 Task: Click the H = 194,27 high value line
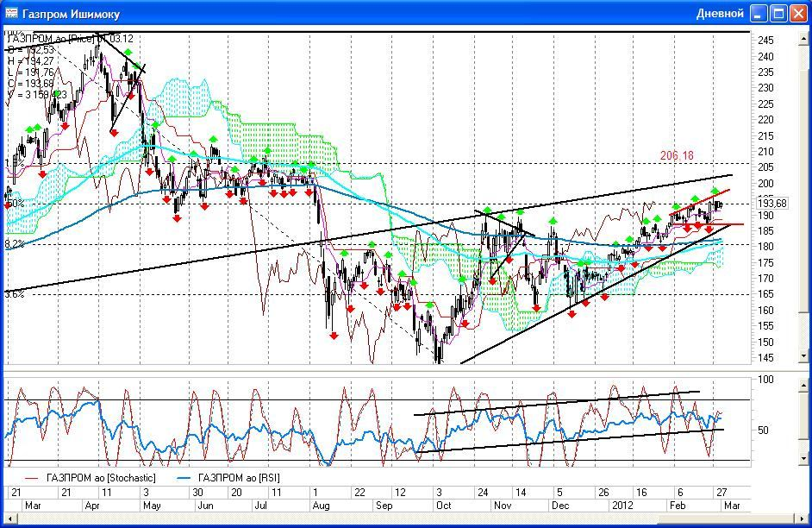(30, 61)
